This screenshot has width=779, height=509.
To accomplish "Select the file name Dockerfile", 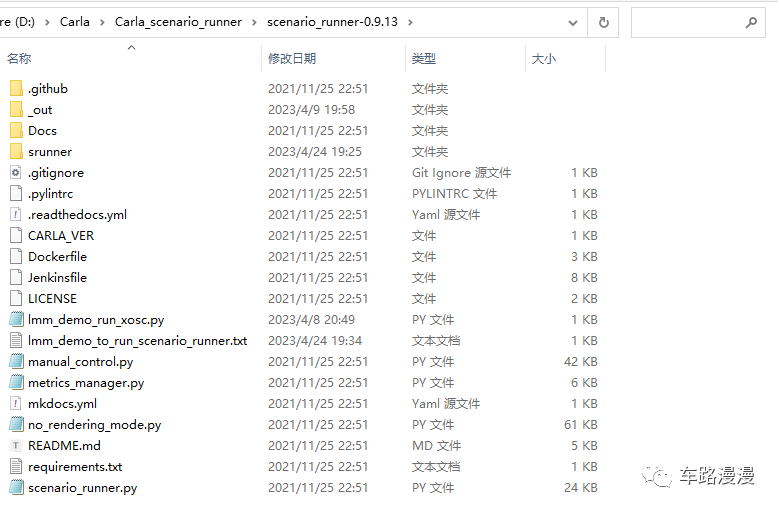I will click(57, 256).
